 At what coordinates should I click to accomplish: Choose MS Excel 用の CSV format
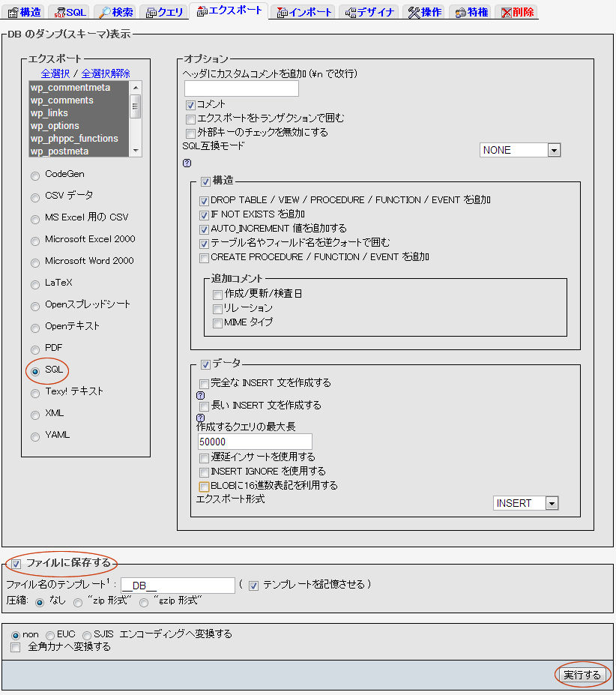click(35, 220)
